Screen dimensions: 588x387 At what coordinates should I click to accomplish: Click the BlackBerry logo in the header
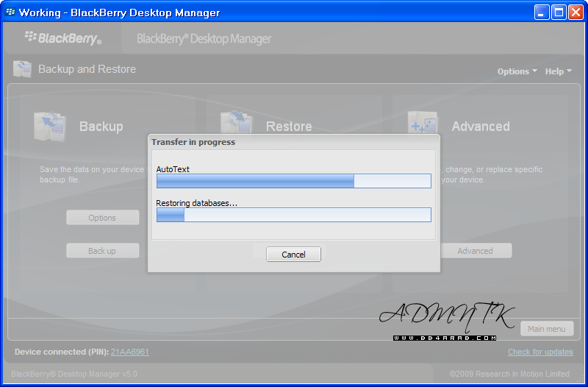(63, 38)
